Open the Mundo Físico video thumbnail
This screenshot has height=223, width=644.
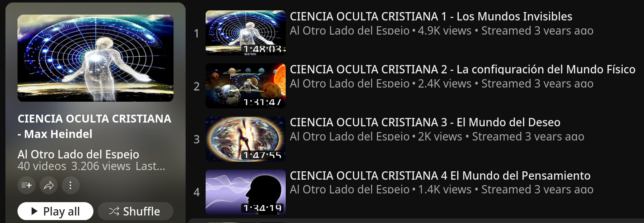coord(246,86)
